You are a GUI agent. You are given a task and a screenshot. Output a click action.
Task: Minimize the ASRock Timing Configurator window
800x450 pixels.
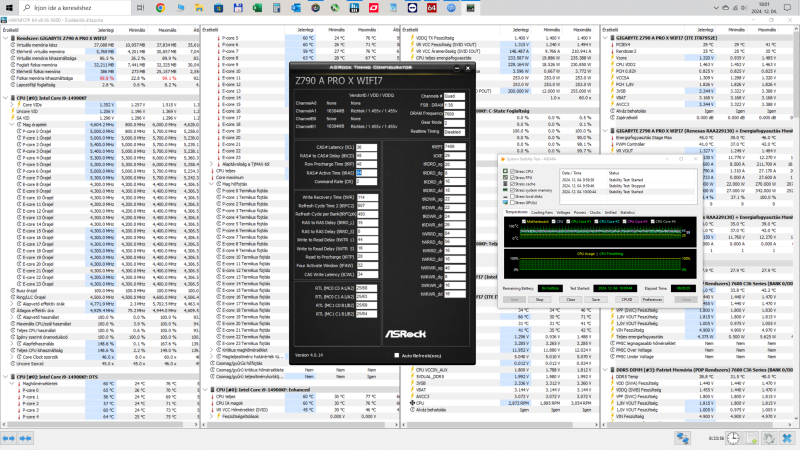pos(457,68)
